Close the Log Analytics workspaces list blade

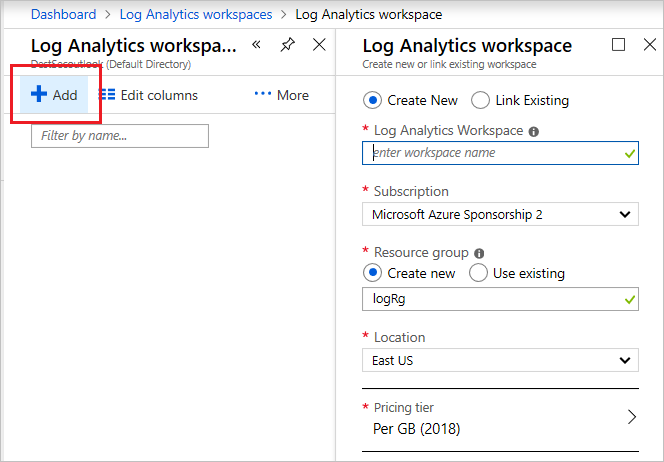(x=319, y=44)
